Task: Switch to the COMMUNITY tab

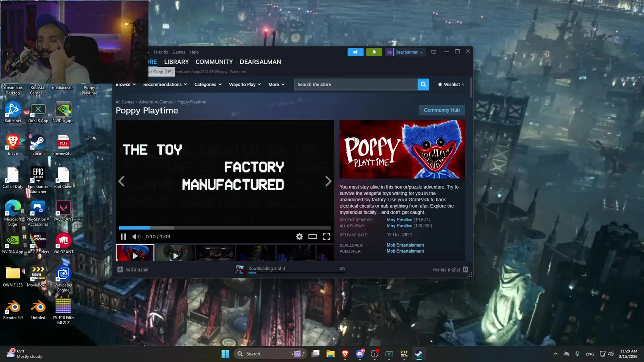Action: [x=214, y=62]
